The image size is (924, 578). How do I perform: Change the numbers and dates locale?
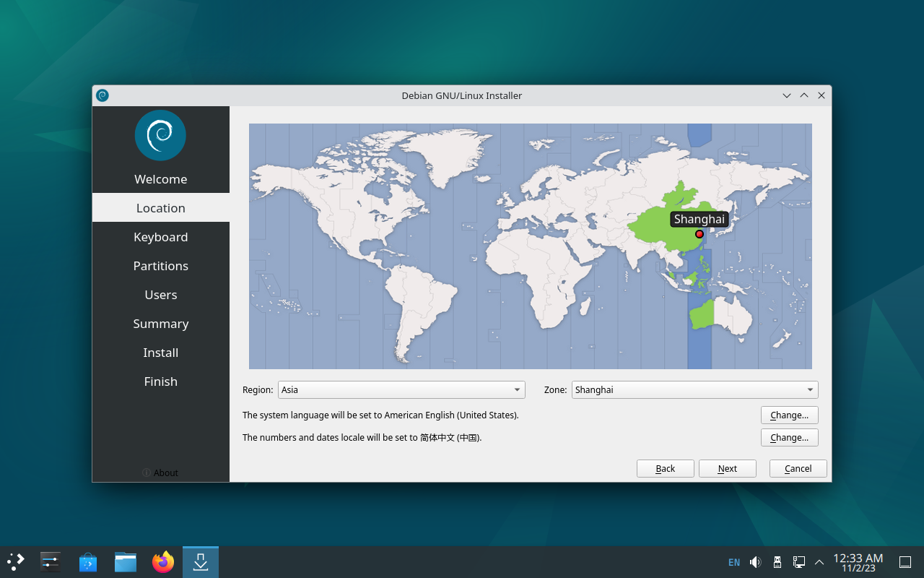point(789,438)
